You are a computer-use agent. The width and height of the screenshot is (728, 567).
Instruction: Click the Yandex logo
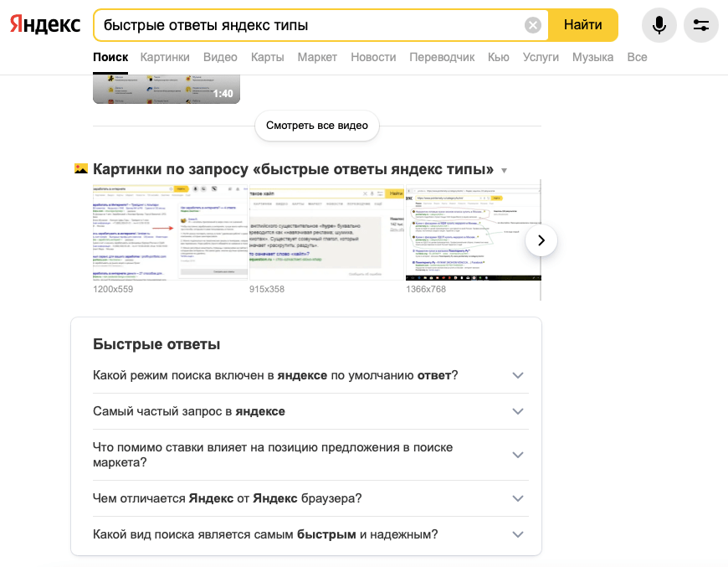pos(45,24)
